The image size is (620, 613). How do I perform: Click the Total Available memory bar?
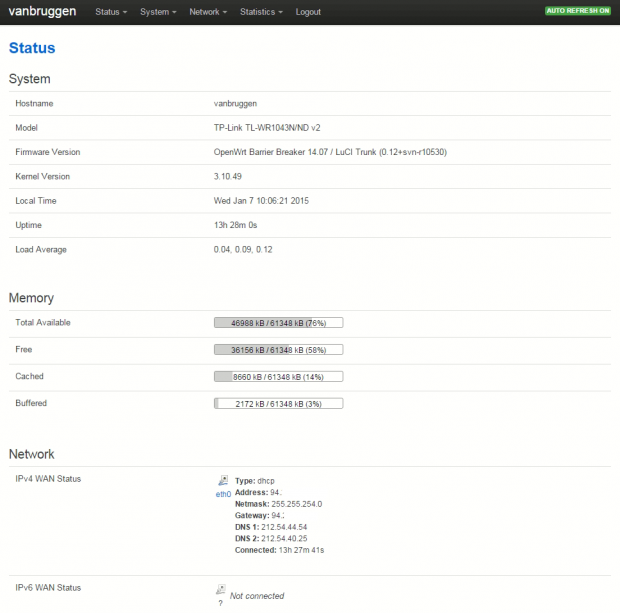(278, 323)
